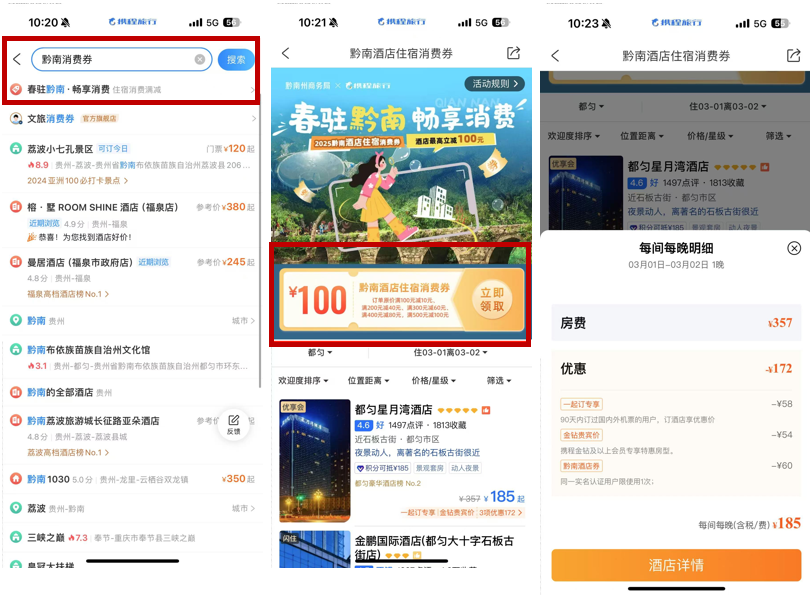Close the 每间每晚明细 price detail sheet

tap(794, 248)
